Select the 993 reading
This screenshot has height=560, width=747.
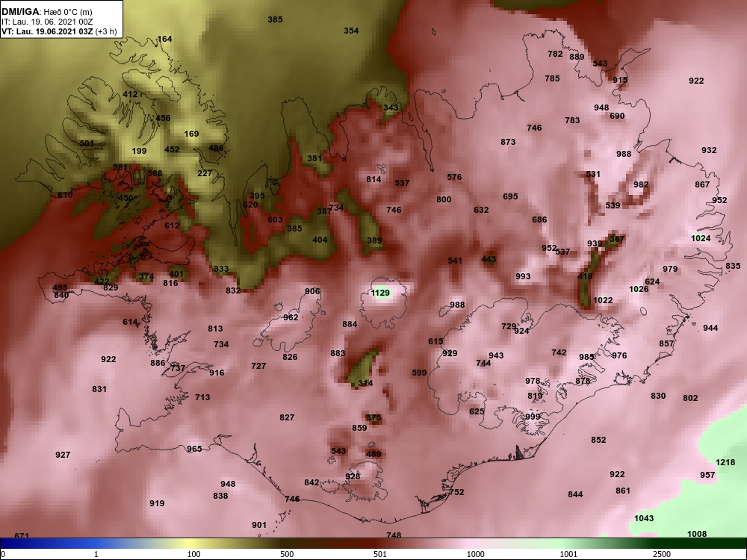[x=523, y=277]
